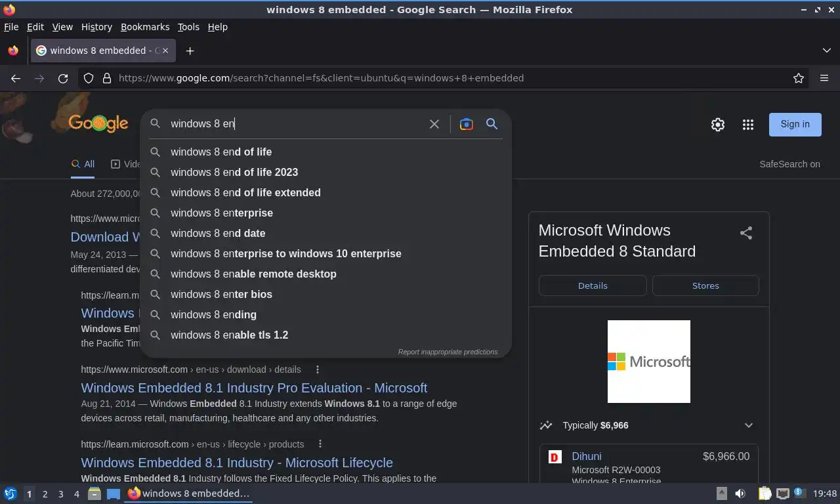The height and width of the screenshot is (504, 840).
Task: Open Edit menu
Action: pos(35,27)
